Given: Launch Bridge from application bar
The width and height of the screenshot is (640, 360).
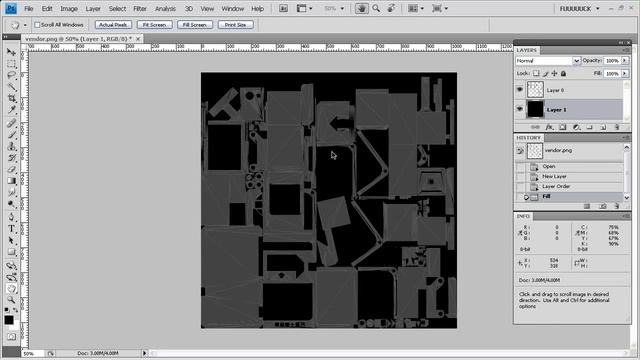Looking at the screenshot, I should (x=283, y=8).
